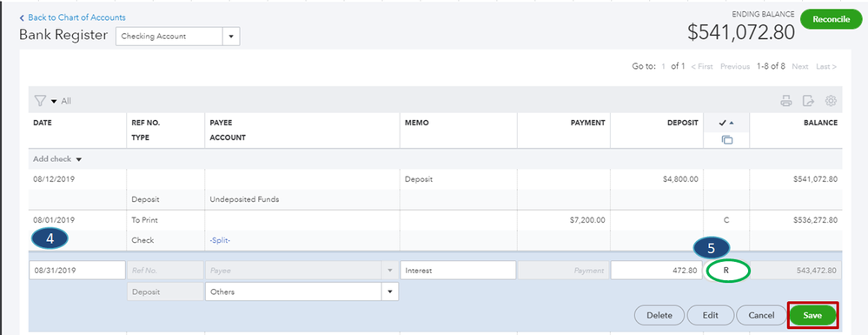Screen dimensions: 868x335
Task: Sort by the reconcile checkmark column
Action: tap(726, 123)
